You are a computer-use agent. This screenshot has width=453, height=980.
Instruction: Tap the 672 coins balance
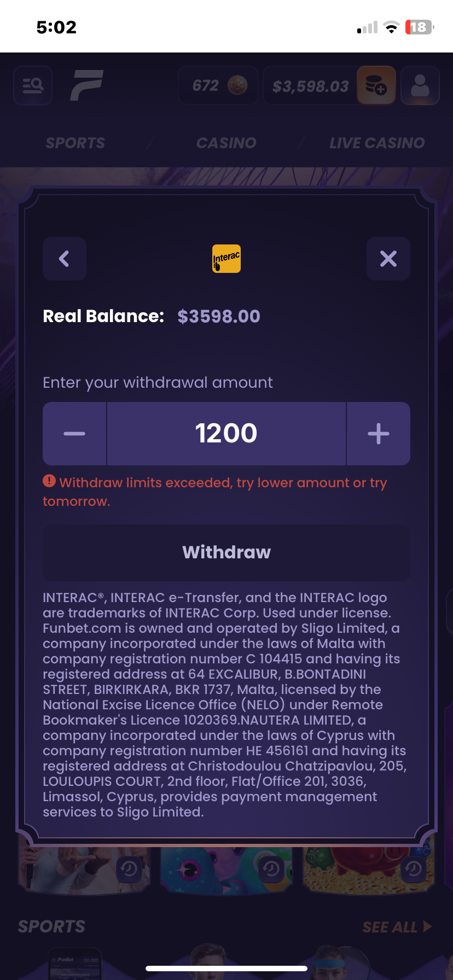(x=218, y=86)
